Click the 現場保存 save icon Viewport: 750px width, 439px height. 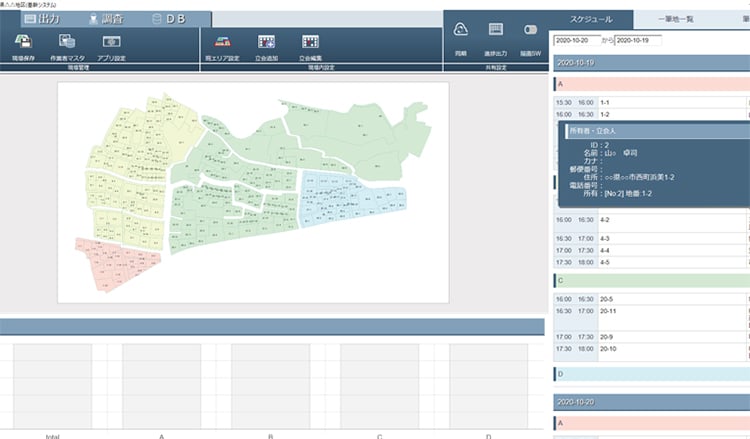pos(22,42)
